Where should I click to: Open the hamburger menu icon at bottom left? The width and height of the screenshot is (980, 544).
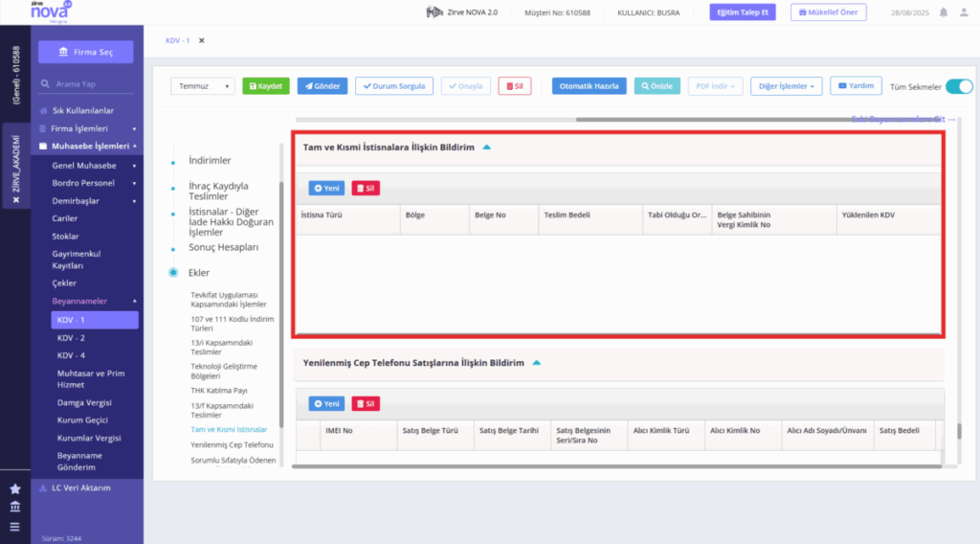(15, 527)
